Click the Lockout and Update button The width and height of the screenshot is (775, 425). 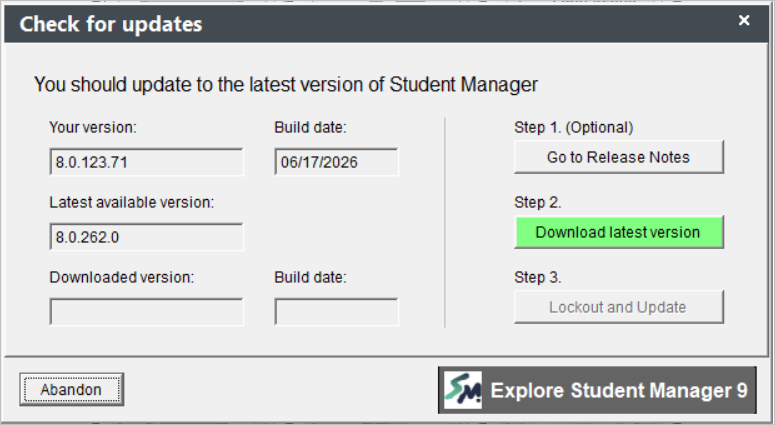tap(619, 307)
